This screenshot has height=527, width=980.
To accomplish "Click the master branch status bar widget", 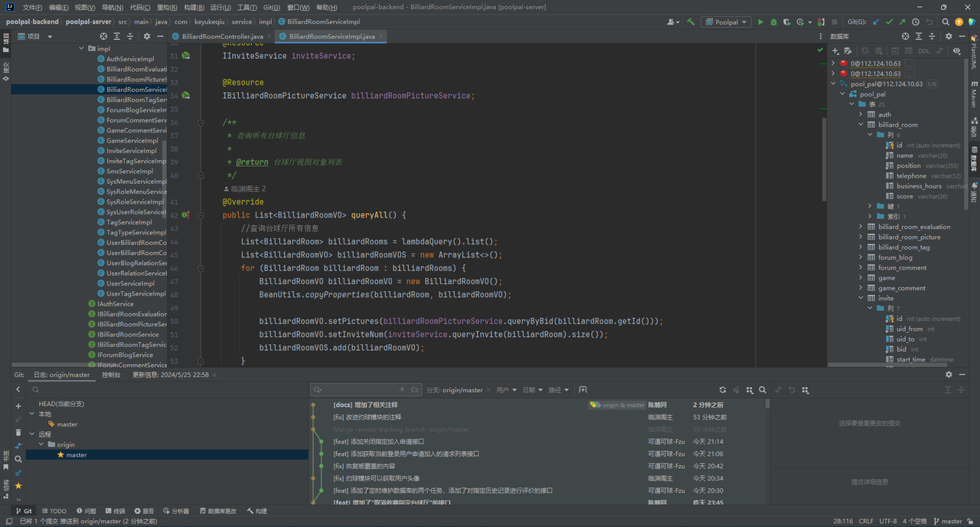I will 952,521.
